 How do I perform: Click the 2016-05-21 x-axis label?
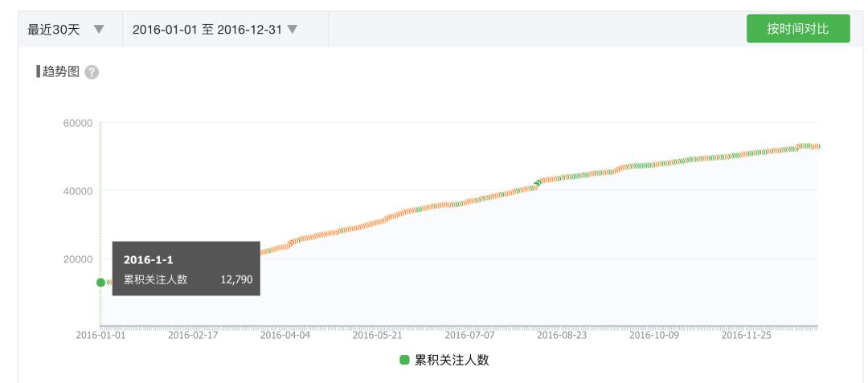click(378, 335)
